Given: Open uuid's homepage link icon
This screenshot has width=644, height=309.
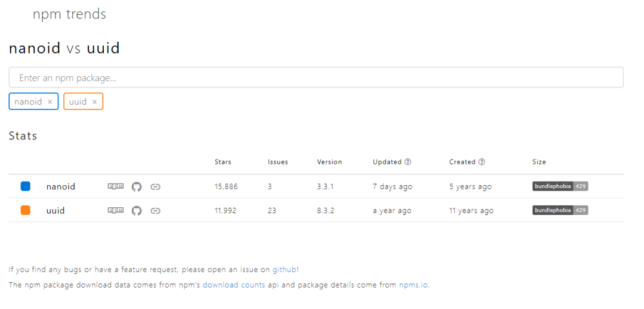Looking at the screenshot, I should click(x=155, y=210).
